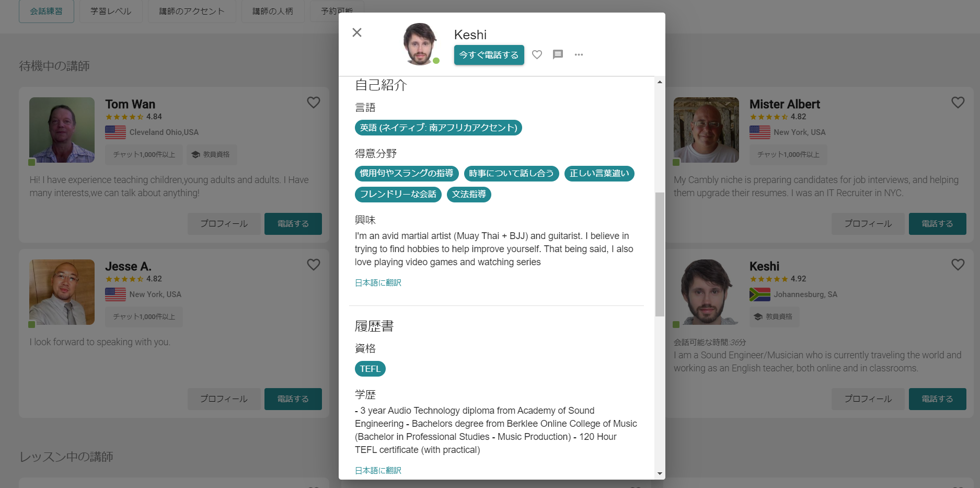Click Keshi's profile photo in dialog header
Image resolution: width=980 pixels, height=488 pixels.
click(420, 44)
